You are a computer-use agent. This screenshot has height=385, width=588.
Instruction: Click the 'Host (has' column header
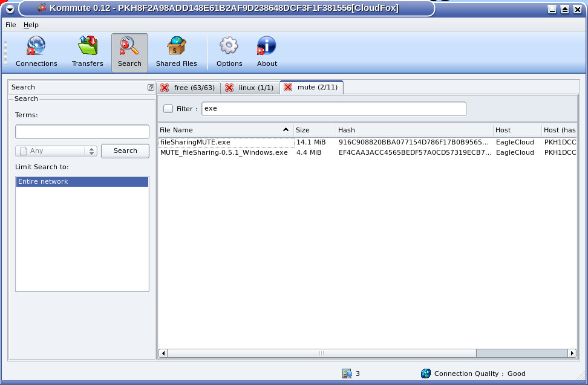tap(559, 130)
